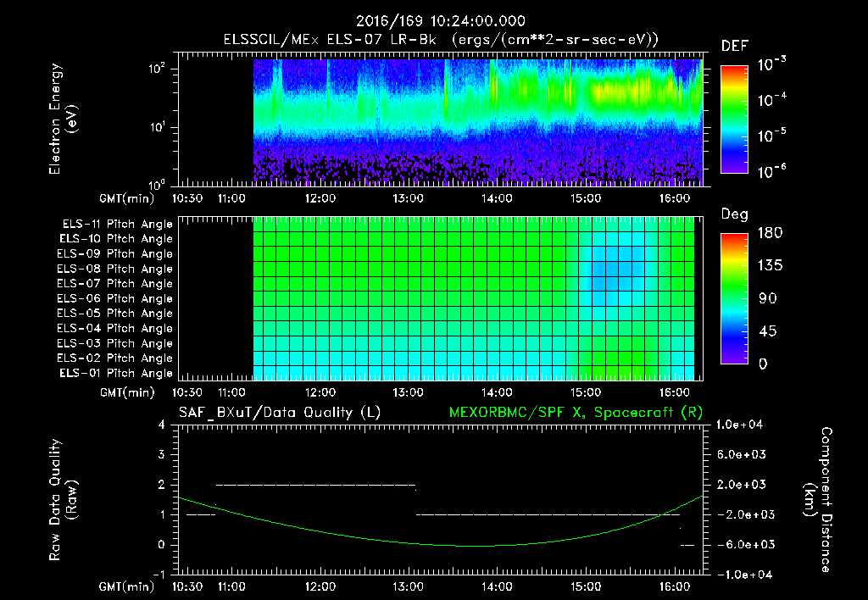868x600 pixels.
Task: Click the Electron Energy (eV) axis label
Action: tap(63, 119)
